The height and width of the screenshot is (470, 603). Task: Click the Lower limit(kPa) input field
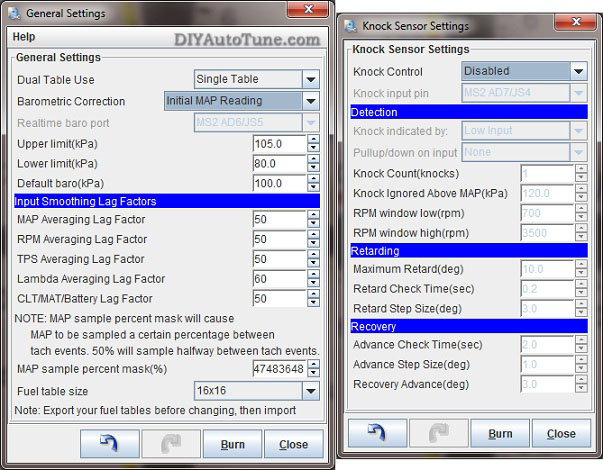(279, 163)
